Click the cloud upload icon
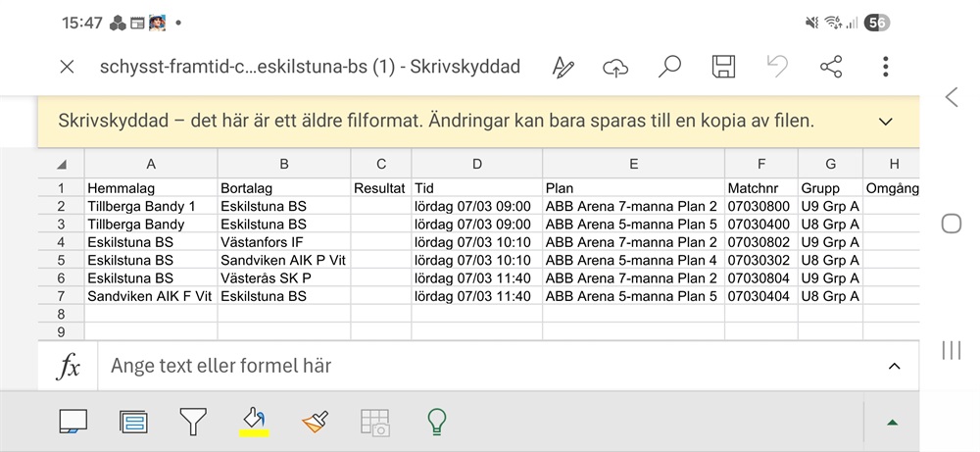 [615, 67]
